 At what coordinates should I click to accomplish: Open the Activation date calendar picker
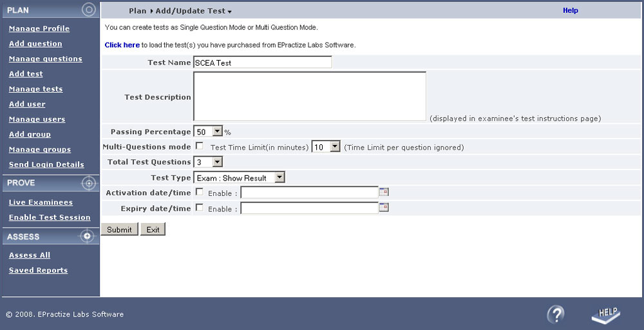pyautogui.click(x=384, y=192)
